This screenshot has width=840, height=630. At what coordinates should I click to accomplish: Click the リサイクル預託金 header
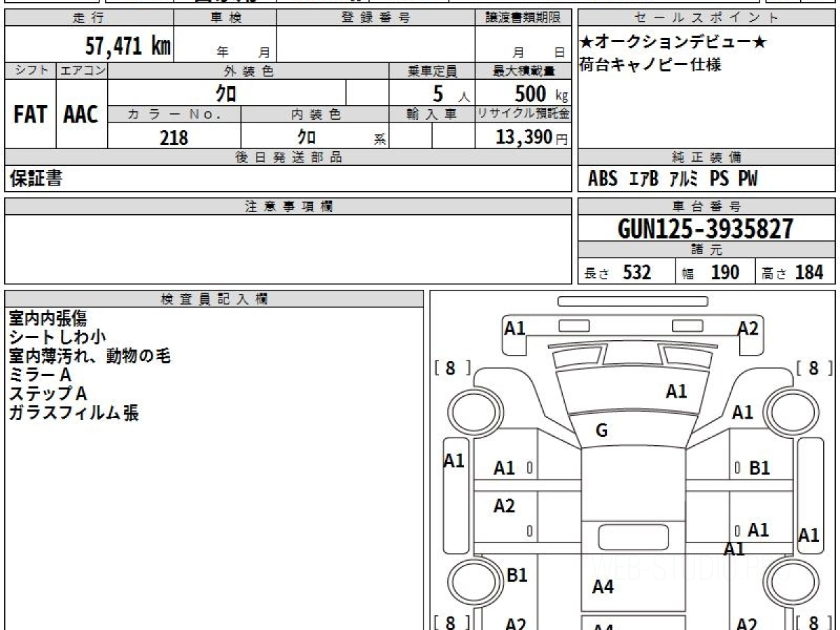523,114
